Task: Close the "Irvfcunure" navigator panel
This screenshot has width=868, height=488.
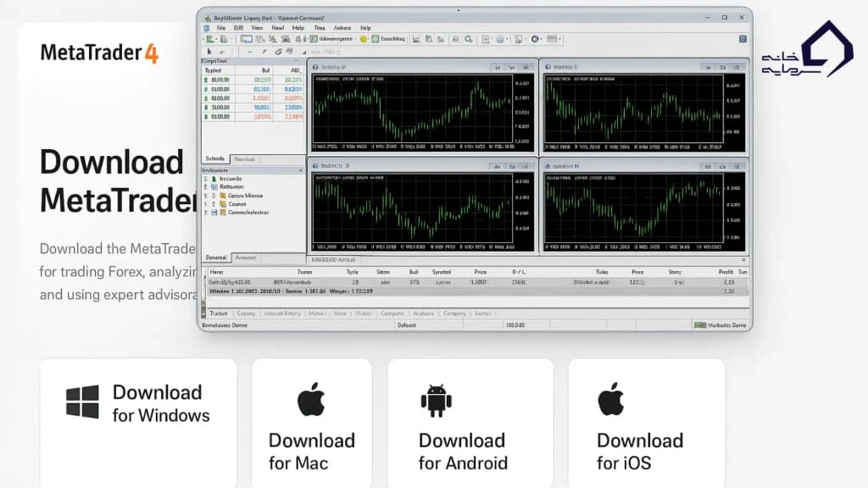Action: click(301, 170)
